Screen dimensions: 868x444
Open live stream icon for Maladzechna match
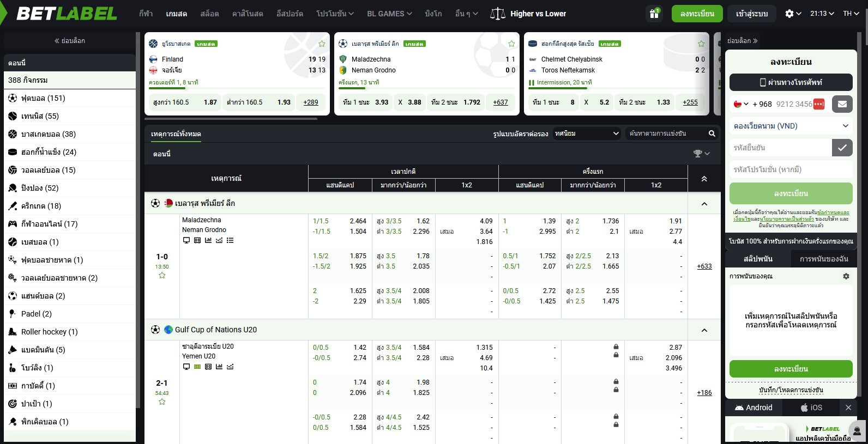point(186,240)
